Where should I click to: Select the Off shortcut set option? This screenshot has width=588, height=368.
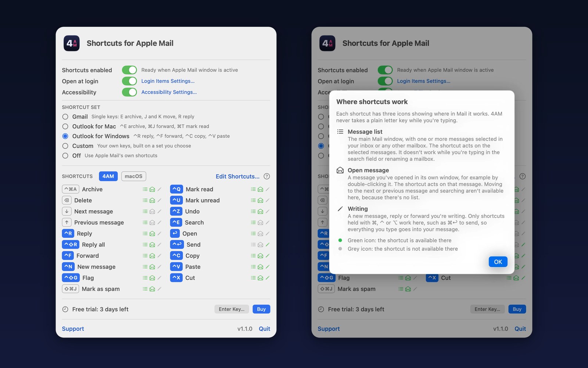[x=65, y=155]
